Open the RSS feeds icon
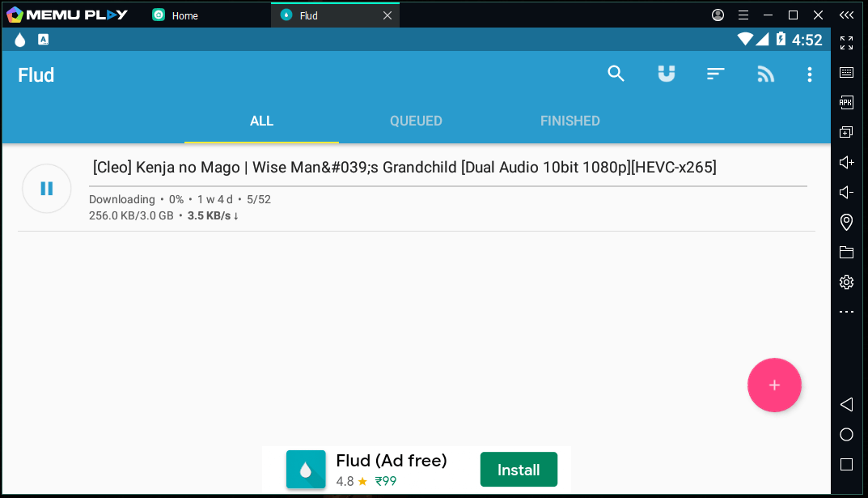This screenshot has width=868, height=498. click(765, 74)
